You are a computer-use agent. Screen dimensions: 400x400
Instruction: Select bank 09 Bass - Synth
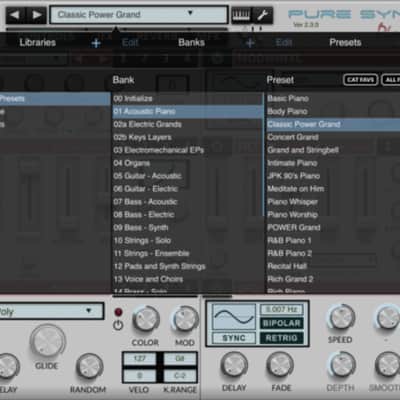(x=188, y=228)
